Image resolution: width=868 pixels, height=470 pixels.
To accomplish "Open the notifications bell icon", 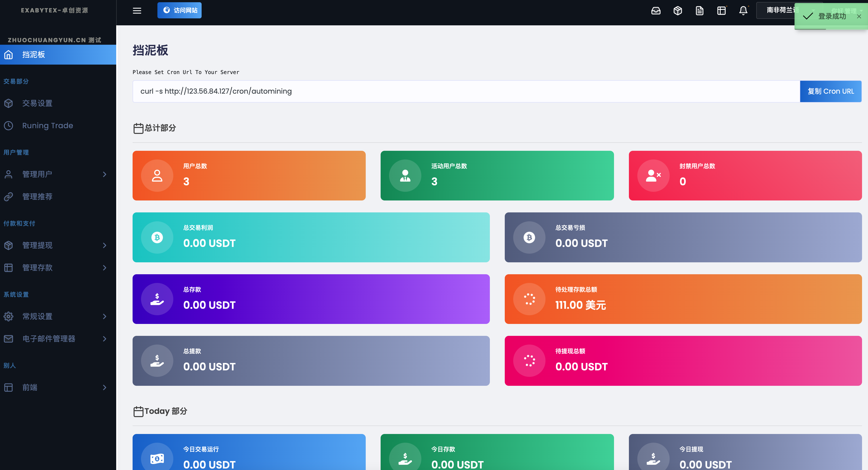I will [743, 11].
